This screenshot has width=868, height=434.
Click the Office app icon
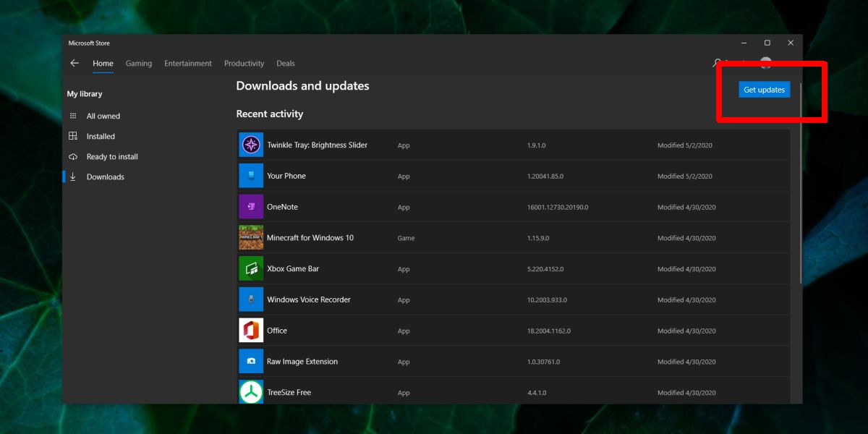(x=250, y=330)
